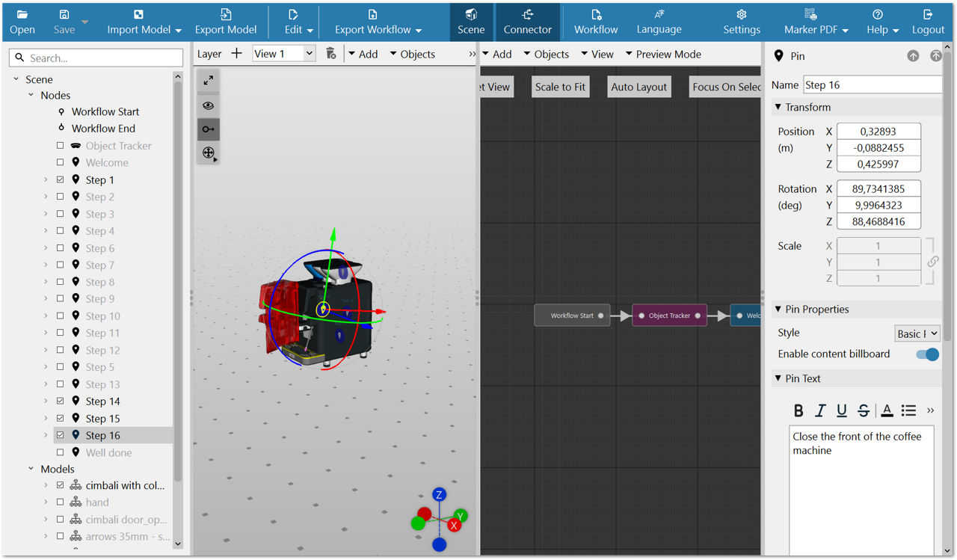Open the pin Style dropdown

click(x=917, y=333)
